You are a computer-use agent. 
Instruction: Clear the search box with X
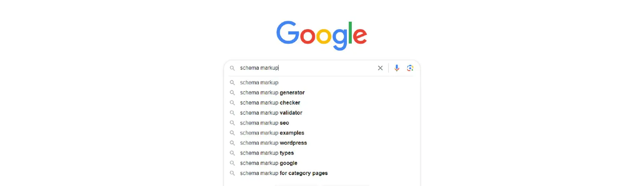380,68
